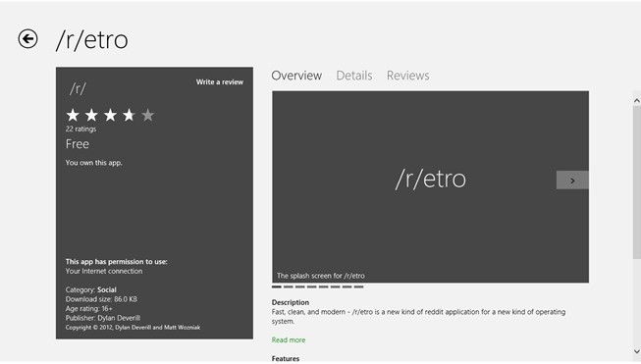Show next screenshot with the right chevron

pyautogui.click(x=572, y=180)
